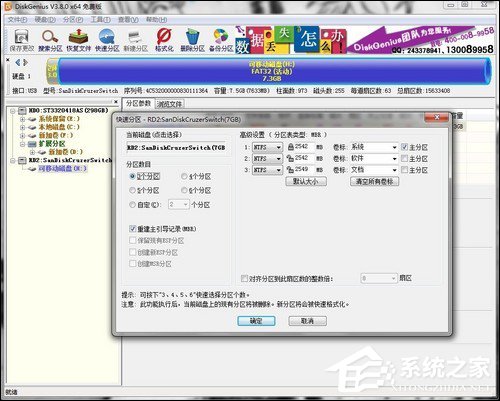500x401 pixels.
Task: Click the Save Changes (保存更改) toolbar icon
Action: click(21, 40)
